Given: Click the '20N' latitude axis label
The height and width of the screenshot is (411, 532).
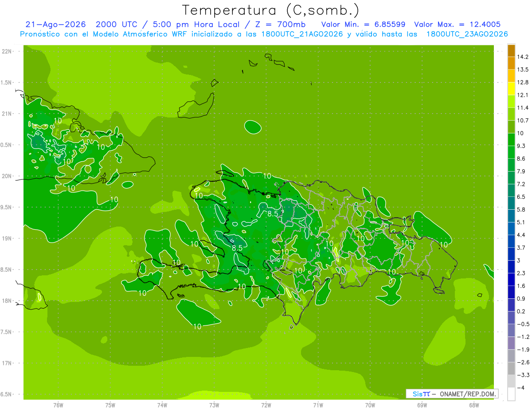Looking at the screenshot, I should pyautogui.click(x=7, y=176).
